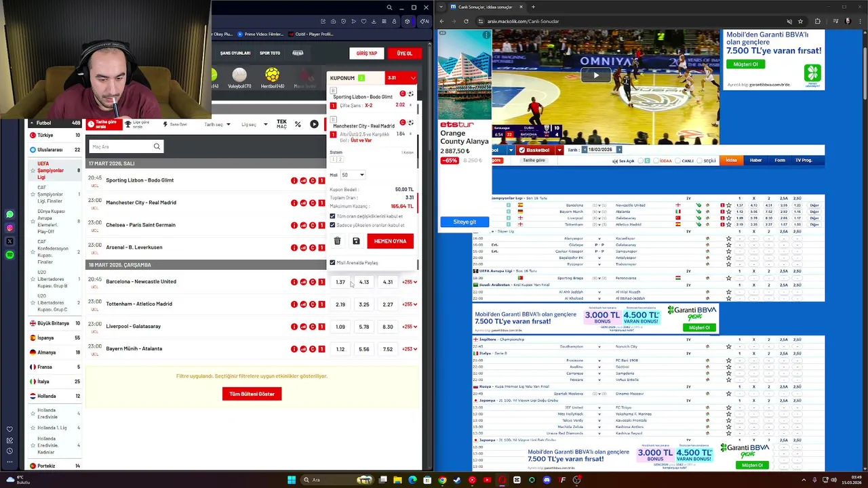Image resolution: width=868 pixels, height=488 pixels.
Task: Open the WhatsApp icon in left sidebar
Action: coord(9,214)
